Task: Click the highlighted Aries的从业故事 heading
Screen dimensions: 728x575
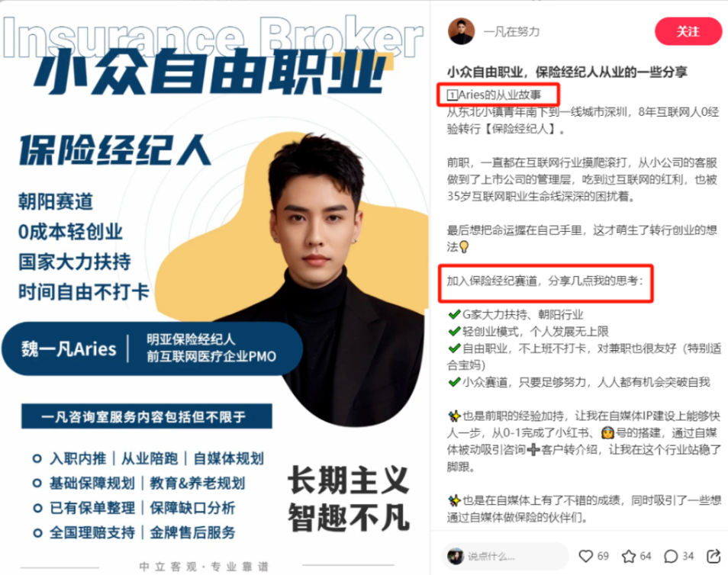Action: [494, 95]
